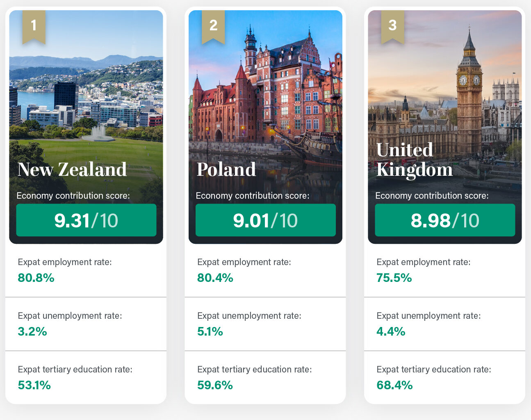Screen dimensions: 531x420
Task: Click the rank 1 ribbon badge
Action: (x=34, y=26)
